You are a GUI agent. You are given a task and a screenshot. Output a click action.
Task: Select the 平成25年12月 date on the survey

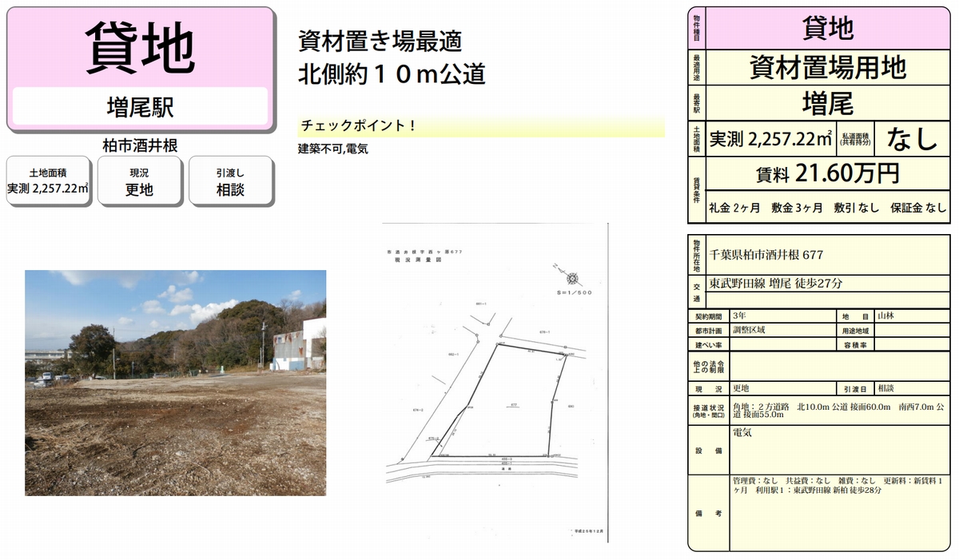(587, 530)
